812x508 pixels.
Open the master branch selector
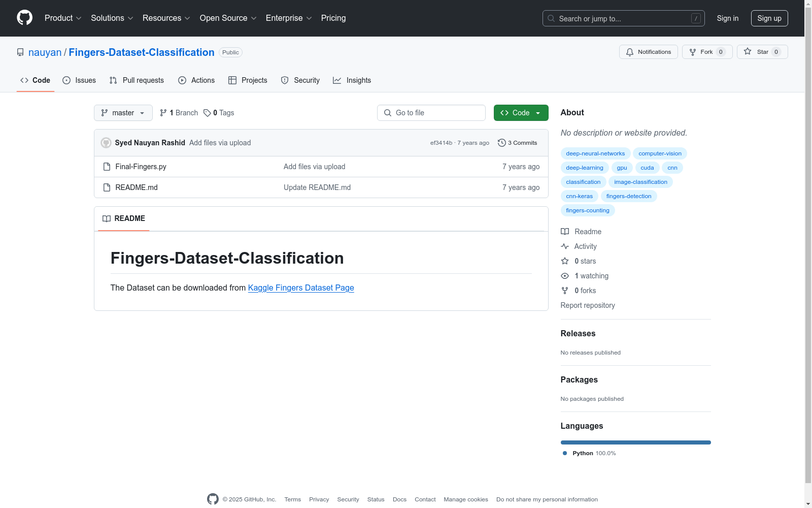pyautogui.click(x=123, y=113)
